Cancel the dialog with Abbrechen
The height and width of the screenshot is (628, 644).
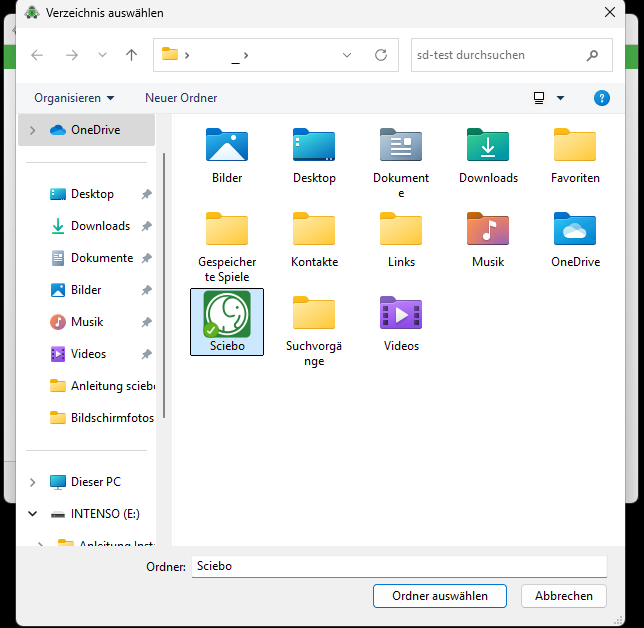pos(563,596)
